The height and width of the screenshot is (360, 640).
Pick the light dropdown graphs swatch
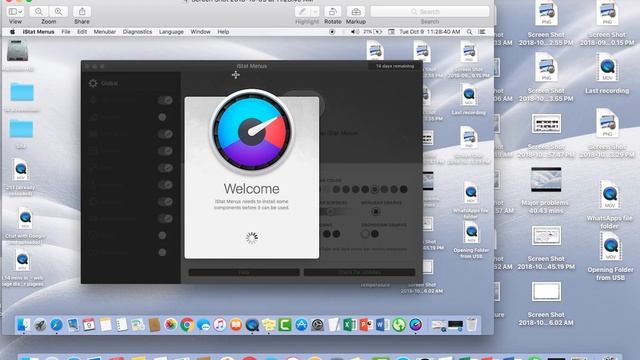[365, 234]
